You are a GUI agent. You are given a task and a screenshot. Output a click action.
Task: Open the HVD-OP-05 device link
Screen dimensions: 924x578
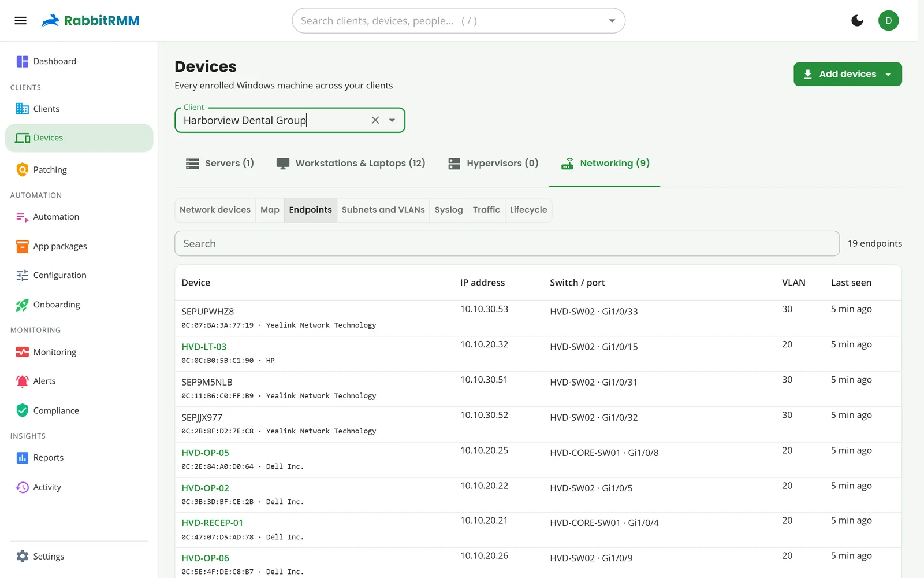coord(205,453)
